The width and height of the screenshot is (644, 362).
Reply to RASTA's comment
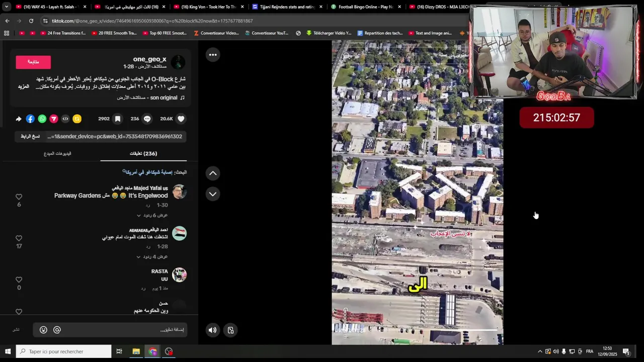[x=143, y=288]
